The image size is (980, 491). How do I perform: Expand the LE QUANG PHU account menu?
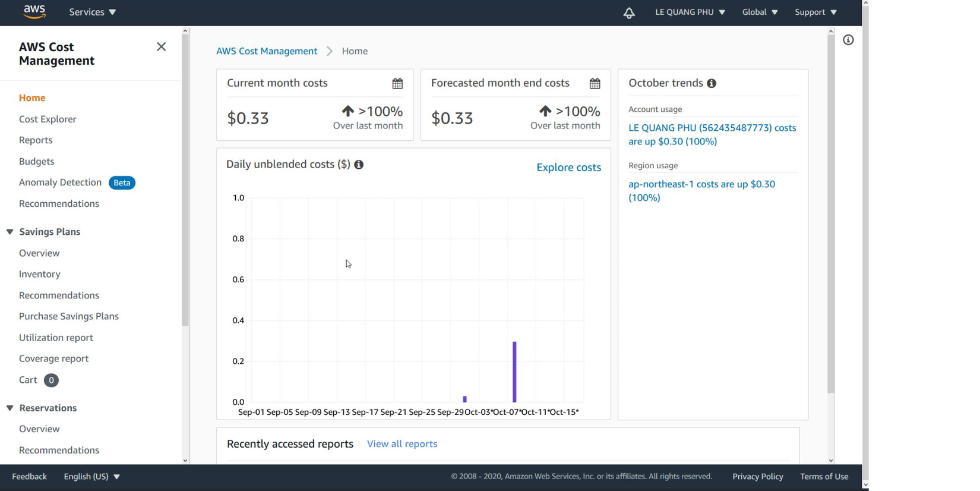(x=690, y=12)
